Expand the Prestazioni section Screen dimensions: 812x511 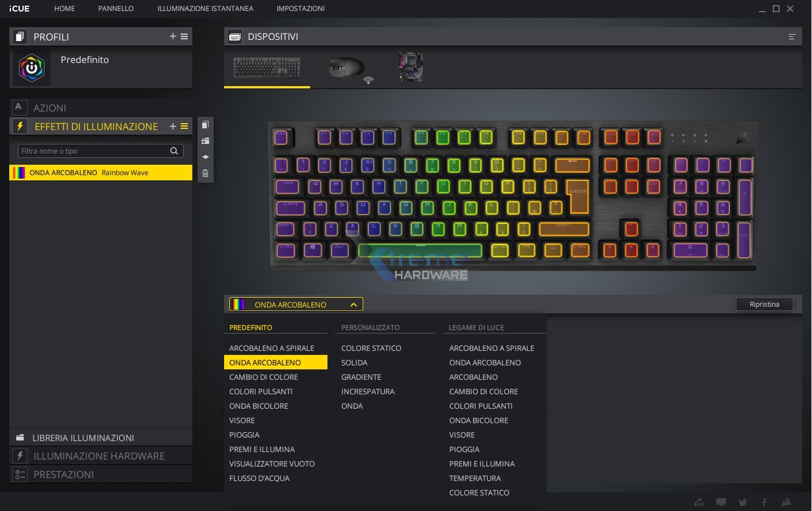(64, 475)
